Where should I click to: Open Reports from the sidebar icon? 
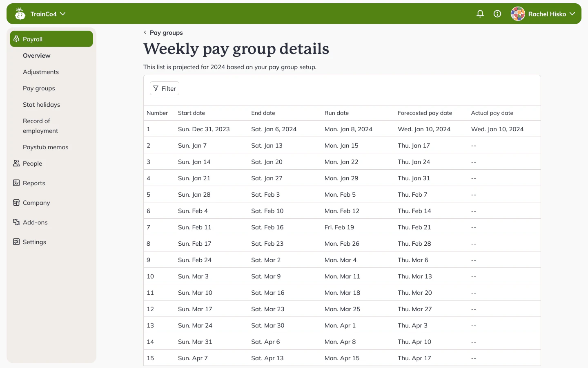(x=16, y=183)
